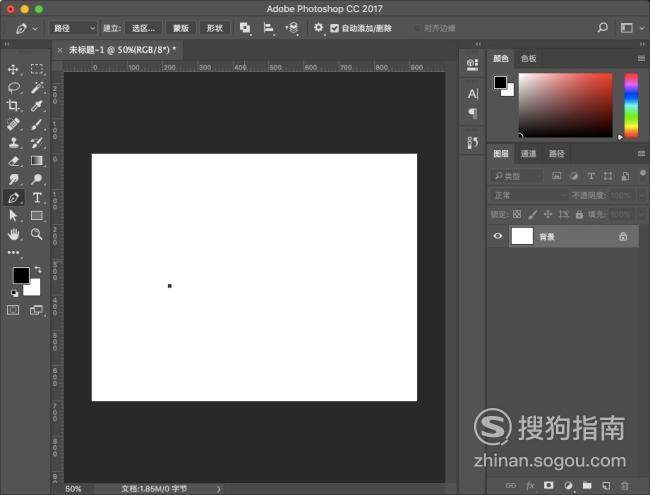The width and height of the screenshot is (650, 495).
Task: Toggle lock all padlock icon
Action: pyautogui.click(x=579, y=214)
